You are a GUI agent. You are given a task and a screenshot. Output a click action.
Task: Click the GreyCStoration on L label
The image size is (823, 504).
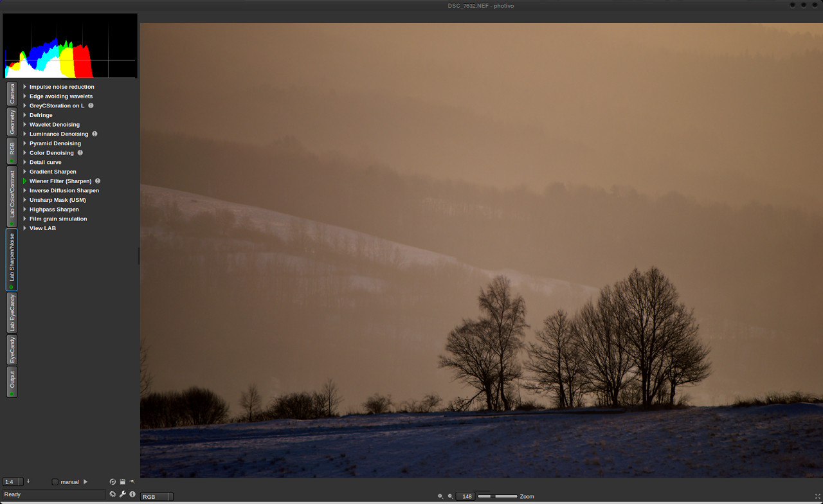coord(57,105)
